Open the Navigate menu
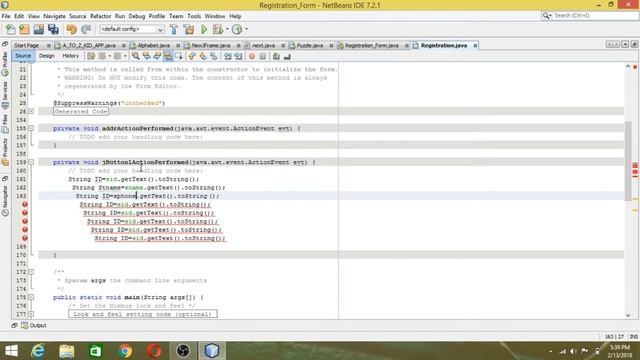 pyautogui.click(x=54, y=16)
